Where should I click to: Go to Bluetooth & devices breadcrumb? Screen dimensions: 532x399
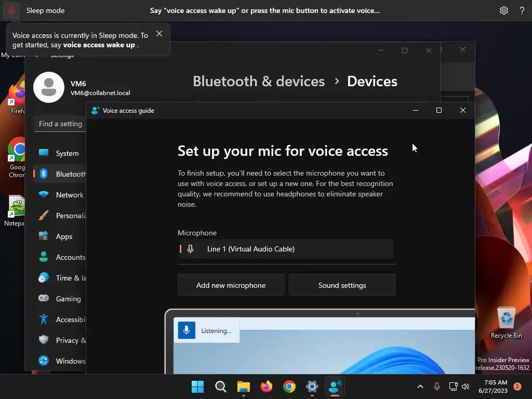point(259,82)
